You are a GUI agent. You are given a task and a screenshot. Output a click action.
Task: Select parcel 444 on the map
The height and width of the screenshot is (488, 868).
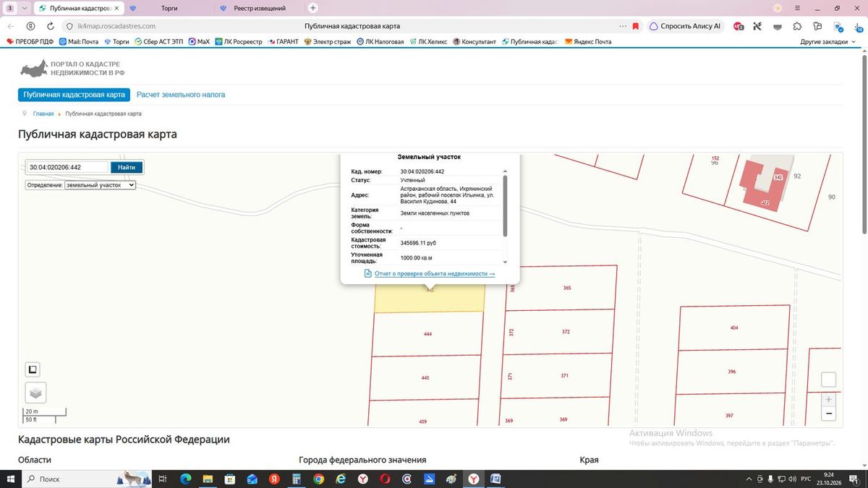427,334
